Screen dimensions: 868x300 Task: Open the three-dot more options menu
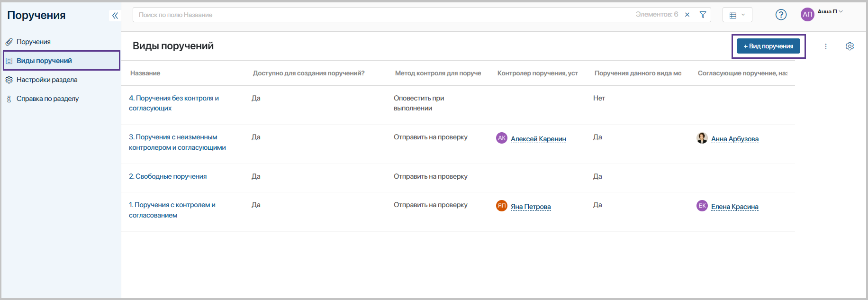tap(825, 46)
